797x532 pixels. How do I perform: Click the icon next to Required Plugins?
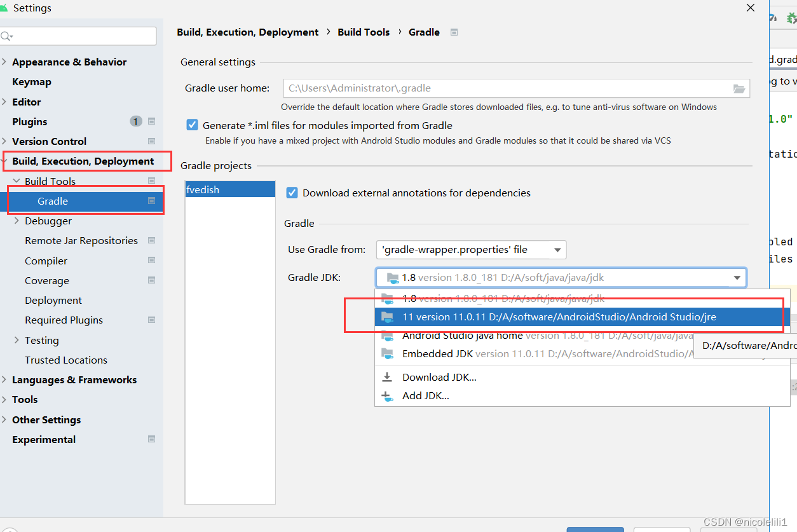point(151,320)
